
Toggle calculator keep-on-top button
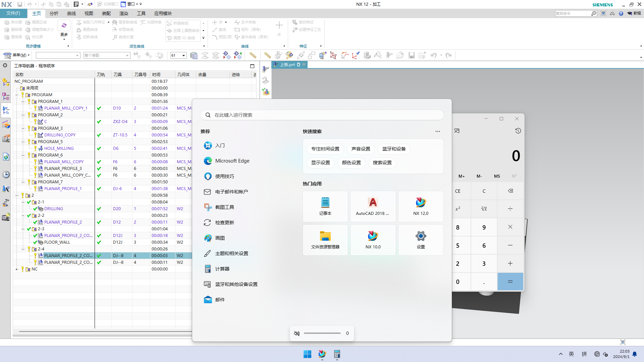(457, 131)
